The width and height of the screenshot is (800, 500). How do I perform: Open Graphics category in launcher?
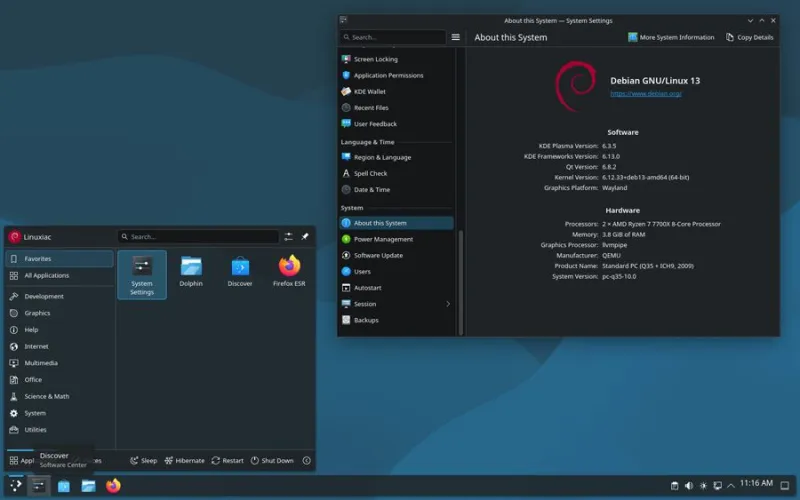point(59,313)
